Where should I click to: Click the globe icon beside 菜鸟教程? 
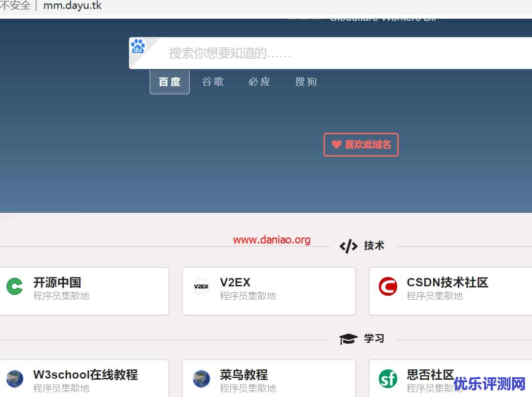point(201,379)
